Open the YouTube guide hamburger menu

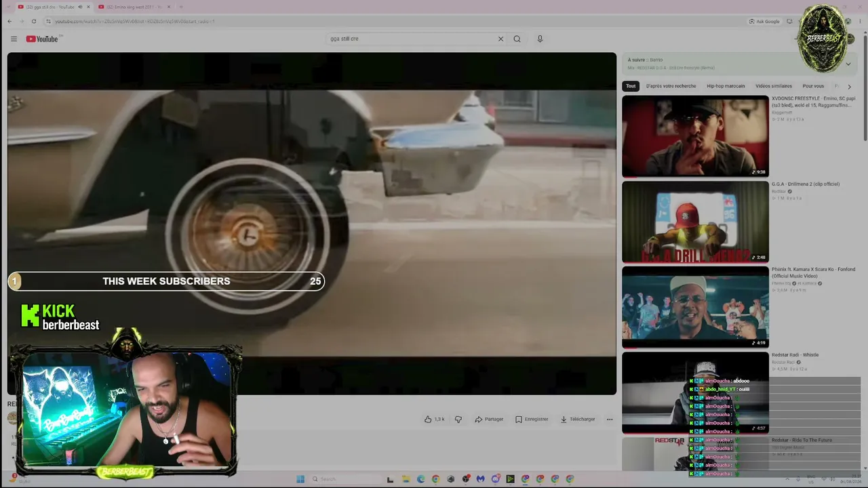(14, 39)
